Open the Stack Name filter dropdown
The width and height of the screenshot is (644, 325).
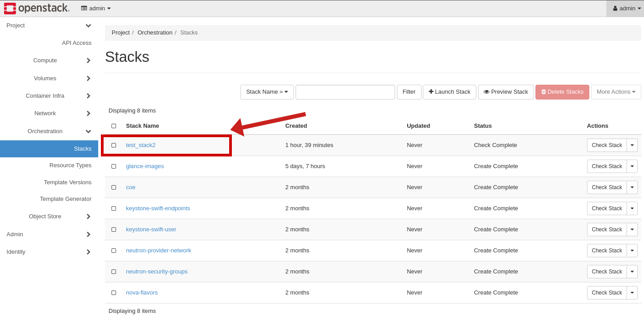click(x=267, y=92)
